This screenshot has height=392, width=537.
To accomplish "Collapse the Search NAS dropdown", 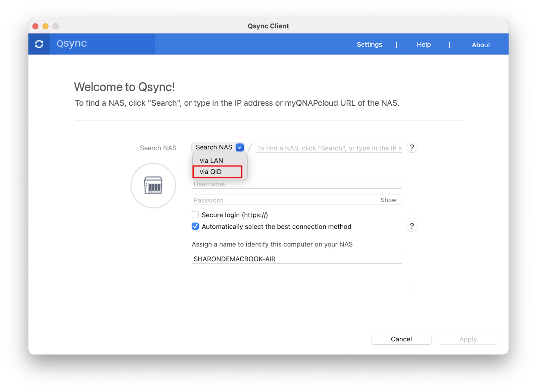I will tap(239, 147).
